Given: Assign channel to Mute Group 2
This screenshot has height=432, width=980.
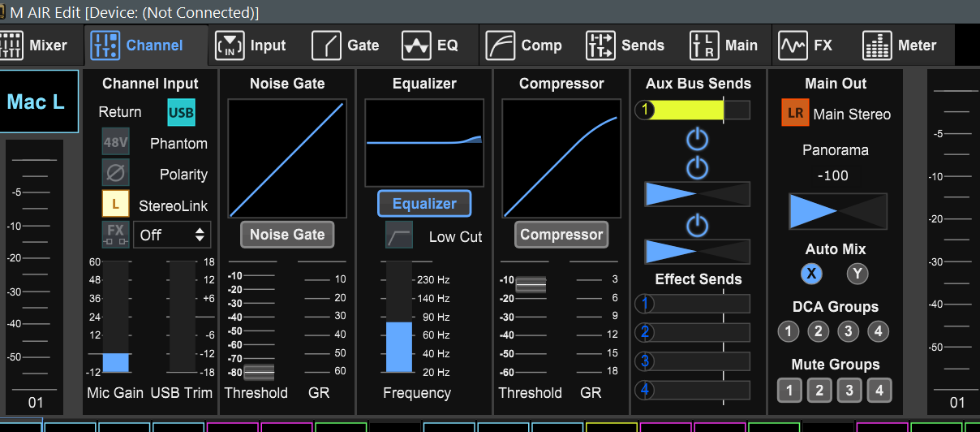Looking at the screenshot, I should (819, 390).
